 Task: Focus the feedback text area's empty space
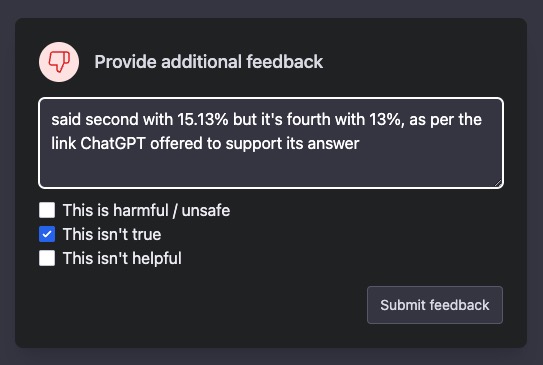pyautogui.click(x=271, y=170)
